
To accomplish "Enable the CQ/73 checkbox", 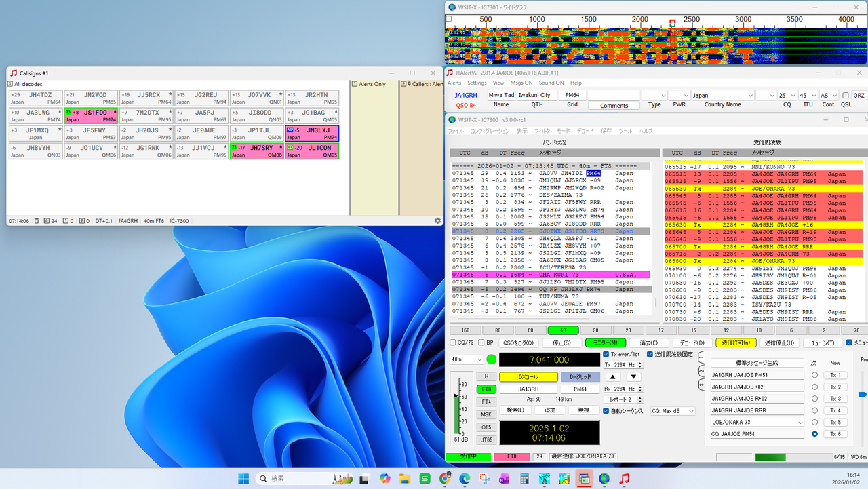I will point(454,343).
